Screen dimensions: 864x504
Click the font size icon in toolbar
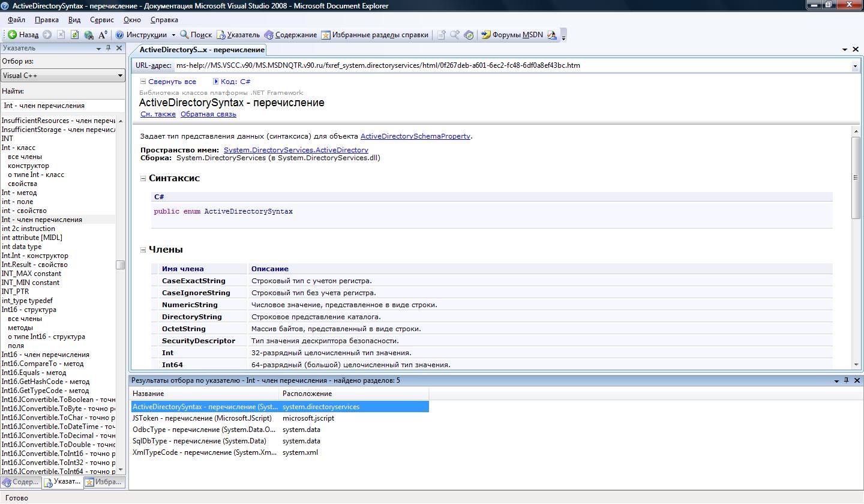(103, 35)
